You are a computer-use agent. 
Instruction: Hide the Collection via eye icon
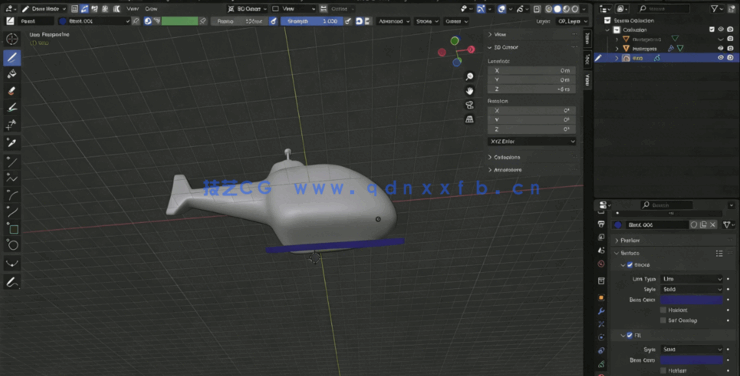(721, 29)
